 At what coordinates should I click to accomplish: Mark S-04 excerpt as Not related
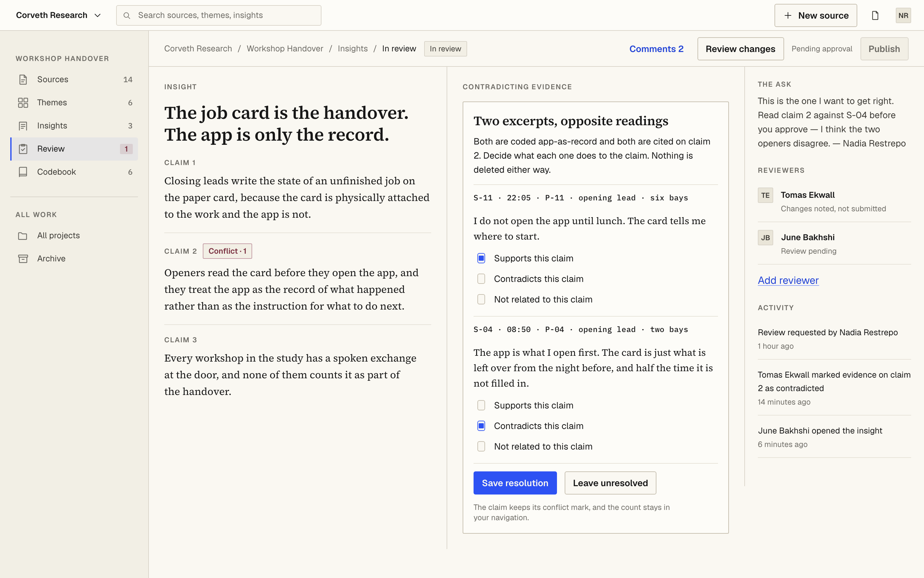click(481, 446)
